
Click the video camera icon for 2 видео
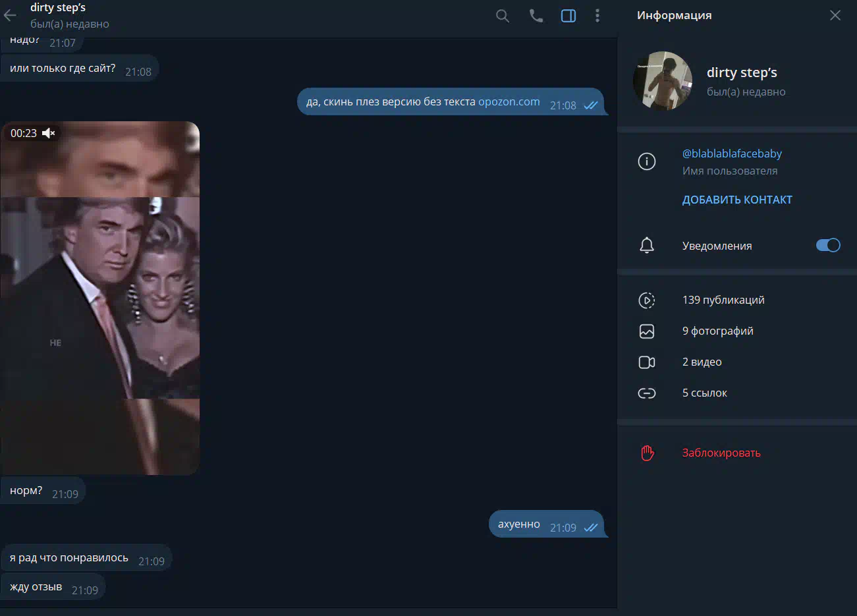647,362
